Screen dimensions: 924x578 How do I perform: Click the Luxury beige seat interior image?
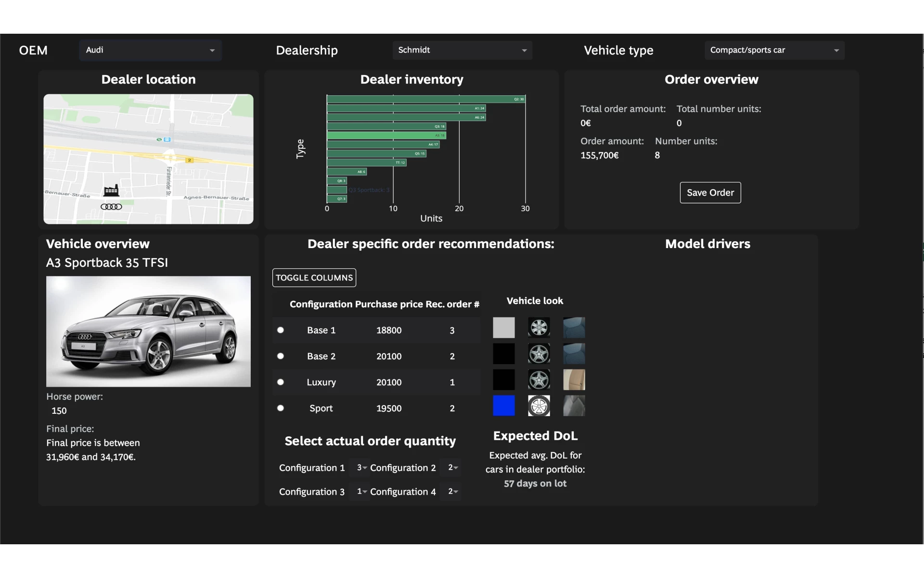click(x=574, y=380)
